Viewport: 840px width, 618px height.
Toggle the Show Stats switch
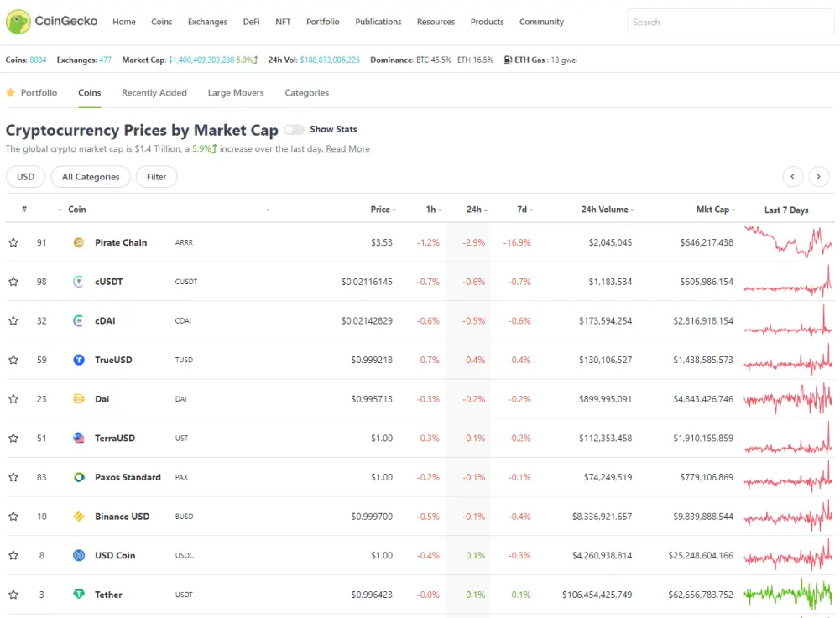(x=294, y=130)
